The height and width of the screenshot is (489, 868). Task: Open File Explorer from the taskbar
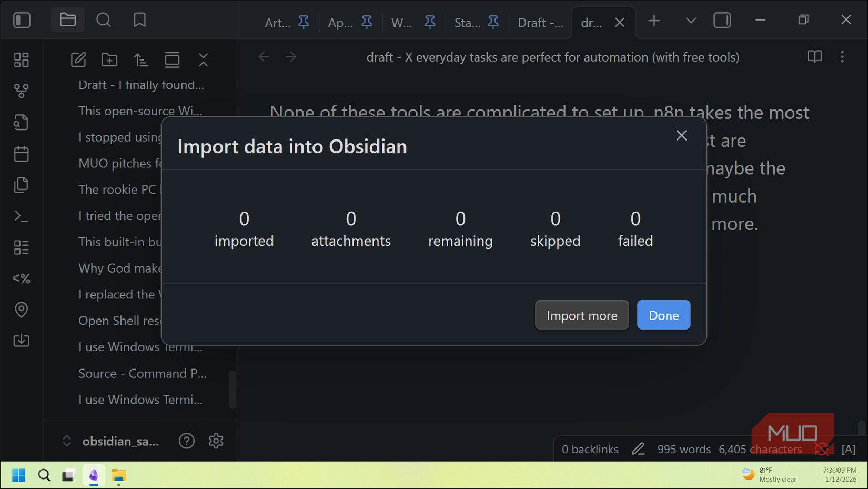point(118,475)
